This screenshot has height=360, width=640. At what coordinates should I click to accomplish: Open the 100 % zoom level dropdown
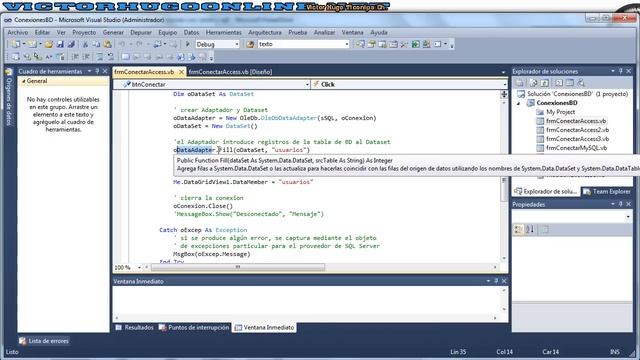[139, 268]
